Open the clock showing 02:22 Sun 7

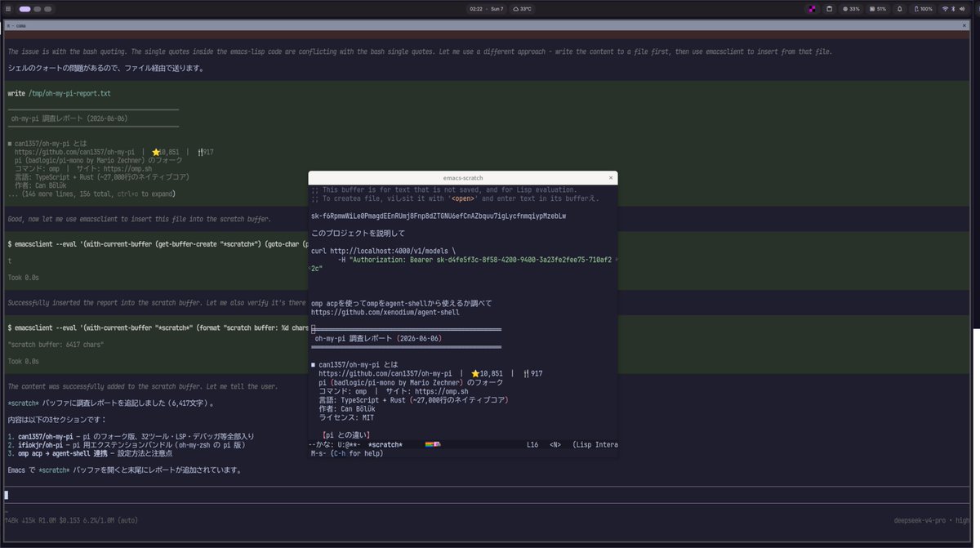[487, 9]
